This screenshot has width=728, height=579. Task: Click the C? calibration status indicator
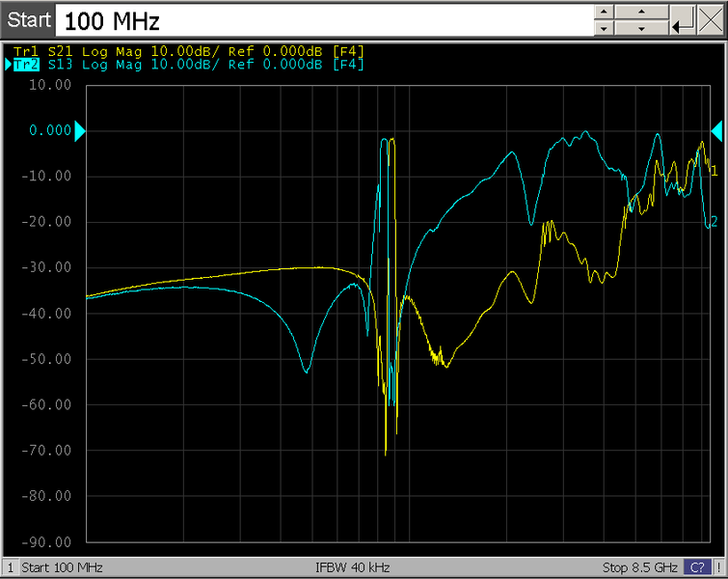click(x=696, y=567)
